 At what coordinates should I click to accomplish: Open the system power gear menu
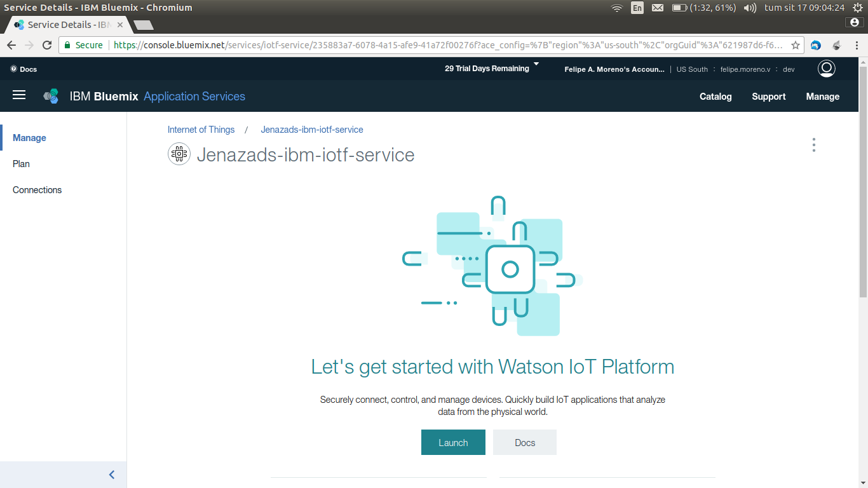pos(857,8)
